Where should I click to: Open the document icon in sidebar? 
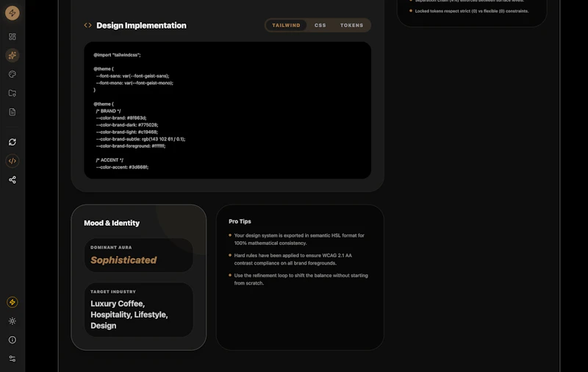click(x=12, y=112)
